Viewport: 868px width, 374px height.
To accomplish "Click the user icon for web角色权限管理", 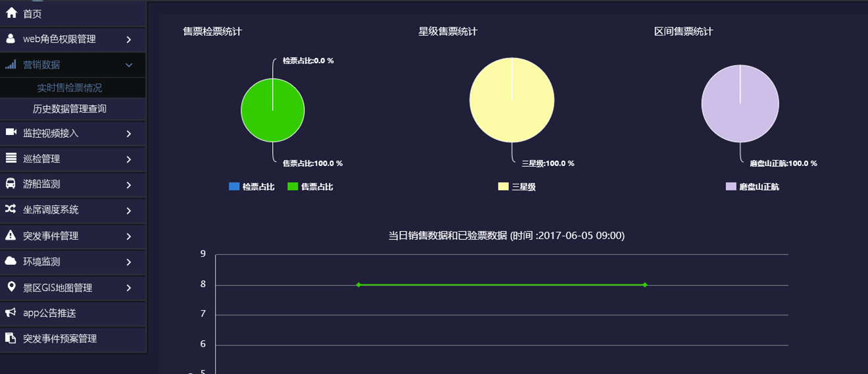I will point(11,39).
